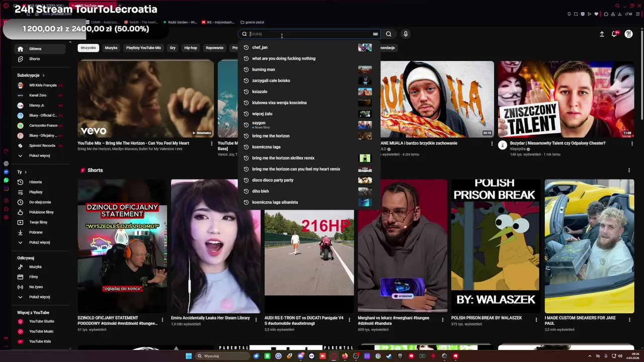Open Muzyka under Odkrywaj
Screen dimensions: 644x362
point(40,267)
